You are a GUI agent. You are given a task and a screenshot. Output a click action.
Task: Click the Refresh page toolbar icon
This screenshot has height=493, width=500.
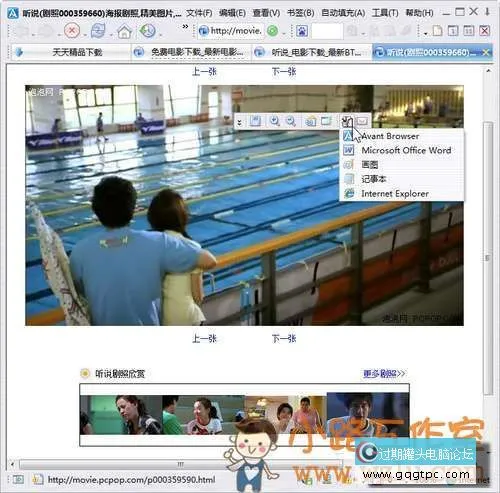coord(98,31)
